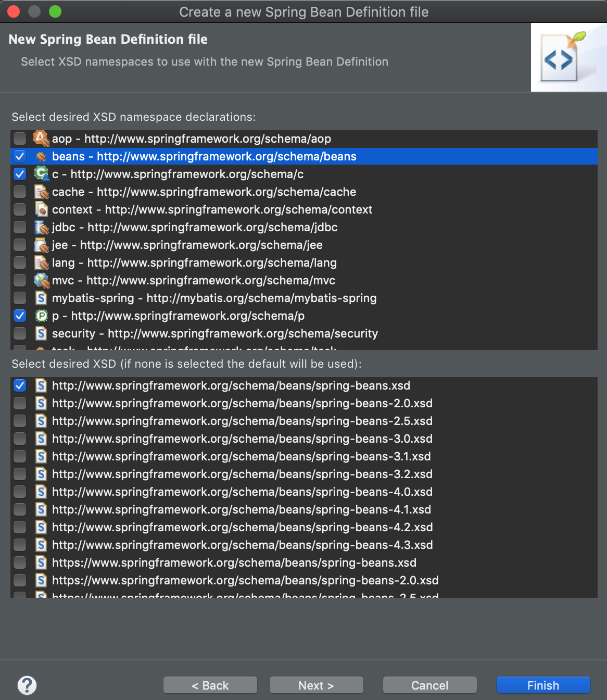Click the spring-beans-3.0.xsd file icon
The height and width of the screenshot is (700, 607).
click(41, 439)
